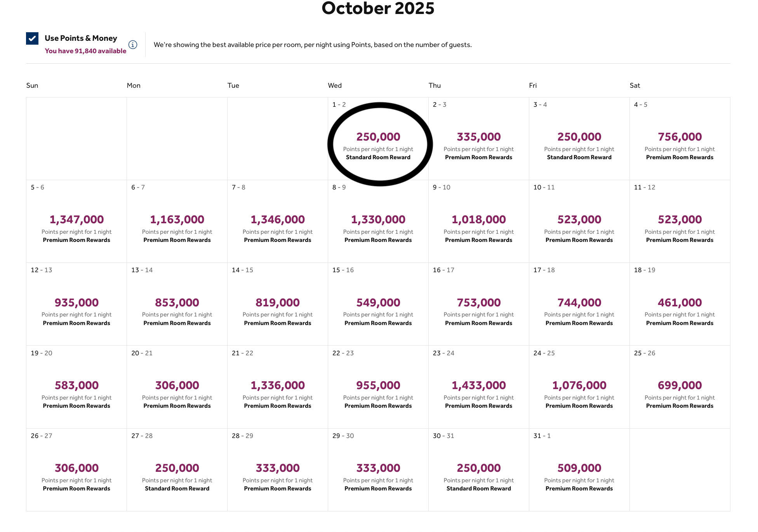Pick the Oct 3 - 4 Standard Room Reward
The image size is (758, 532).
(579, 139)
